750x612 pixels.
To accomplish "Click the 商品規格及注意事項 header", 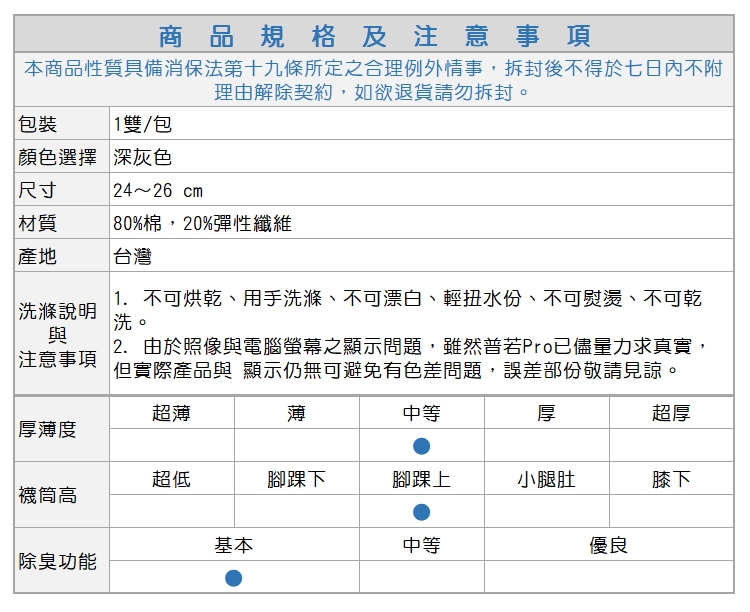I will click(375, 37).
